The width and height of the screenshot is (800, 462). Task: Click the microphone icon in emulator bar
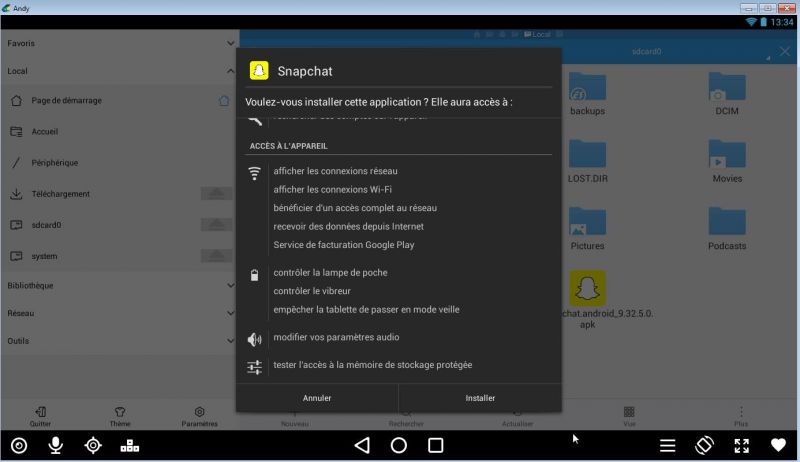56,445
